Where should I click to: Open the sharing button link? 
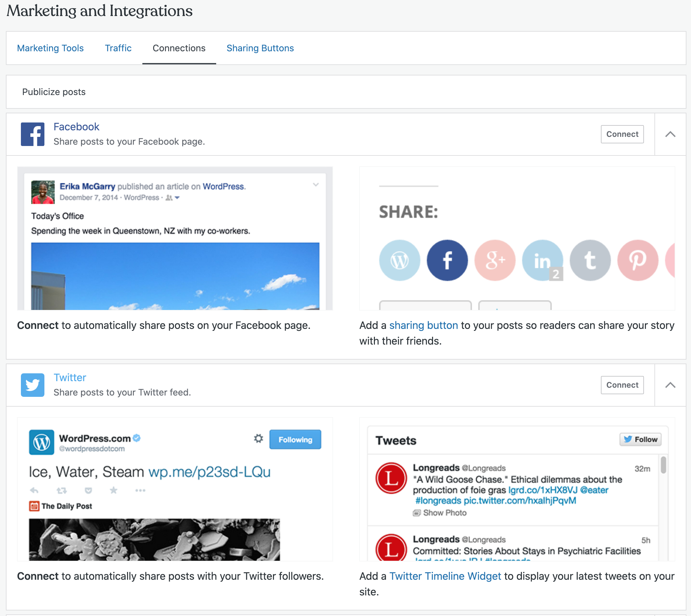[424, 325]
